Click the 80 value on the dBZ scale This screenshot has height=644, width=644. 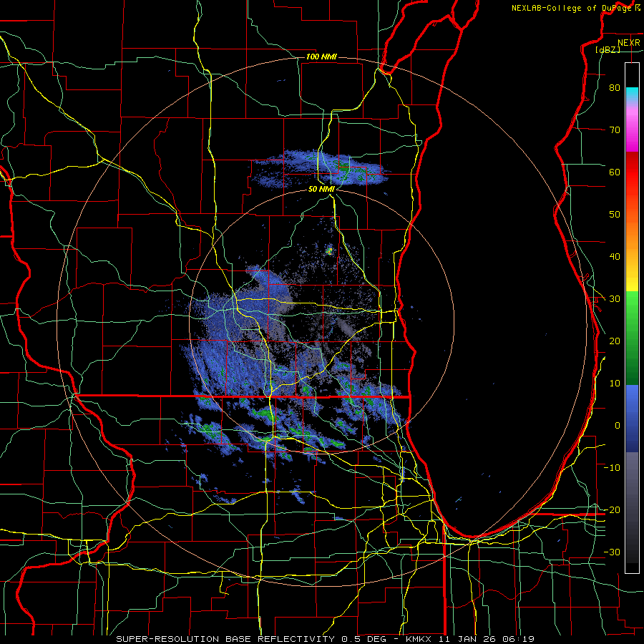[615, 87]
